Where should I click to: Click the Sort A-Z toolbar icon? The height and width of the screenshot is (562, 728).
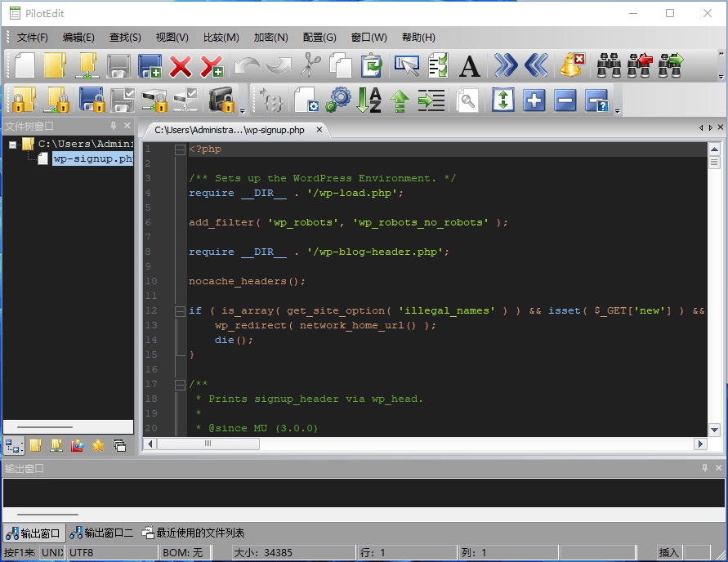tap(369, 100)
